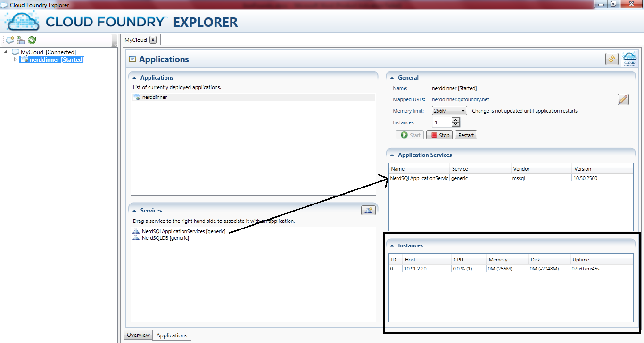The height and width of the screenshot is (343, 644).
Task: Stop the nerddinner application
Action: (x=439, y=135)
